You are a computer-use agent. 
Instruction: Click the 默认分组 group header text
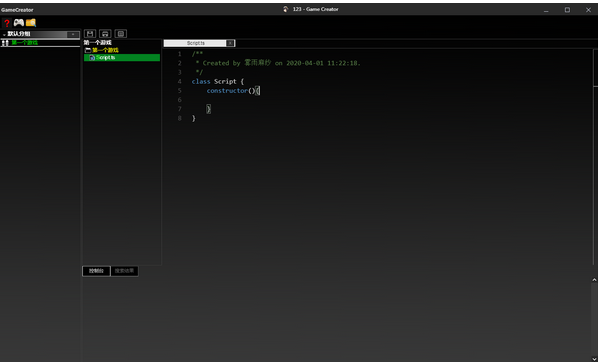[19, 34]
